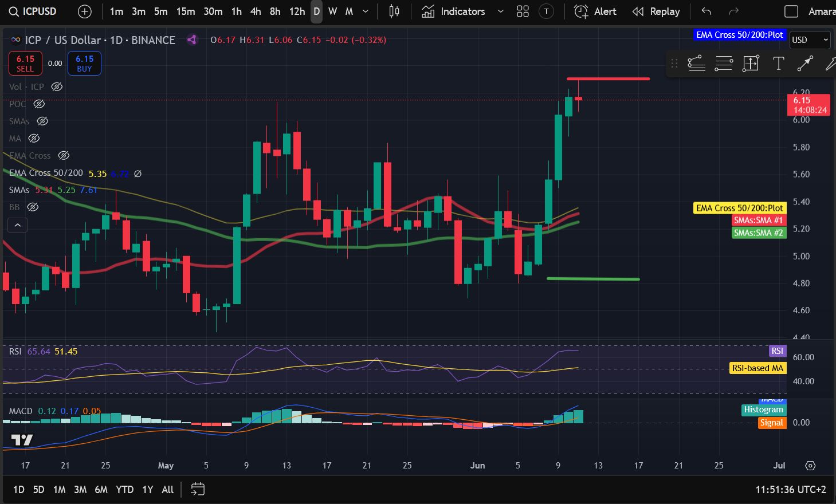Select the 6M date range
The image size is (836, 504).
[x=101, y=489]
